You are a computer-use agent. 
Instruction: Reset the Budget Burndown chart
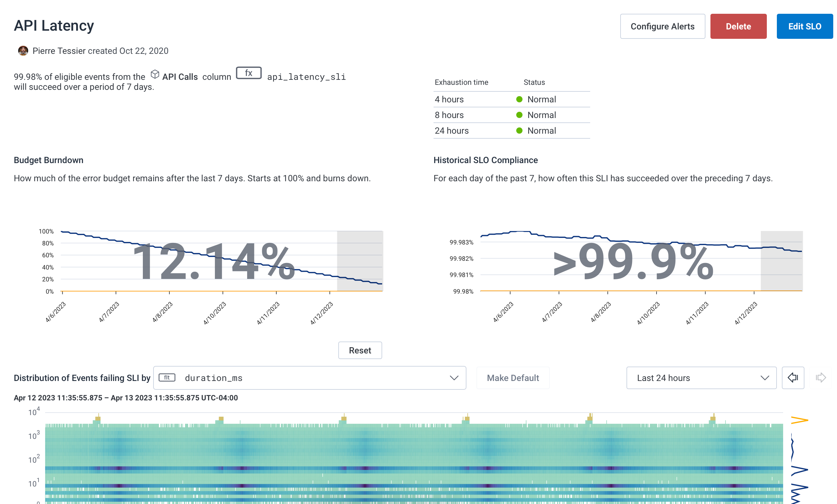click(360, 350)
